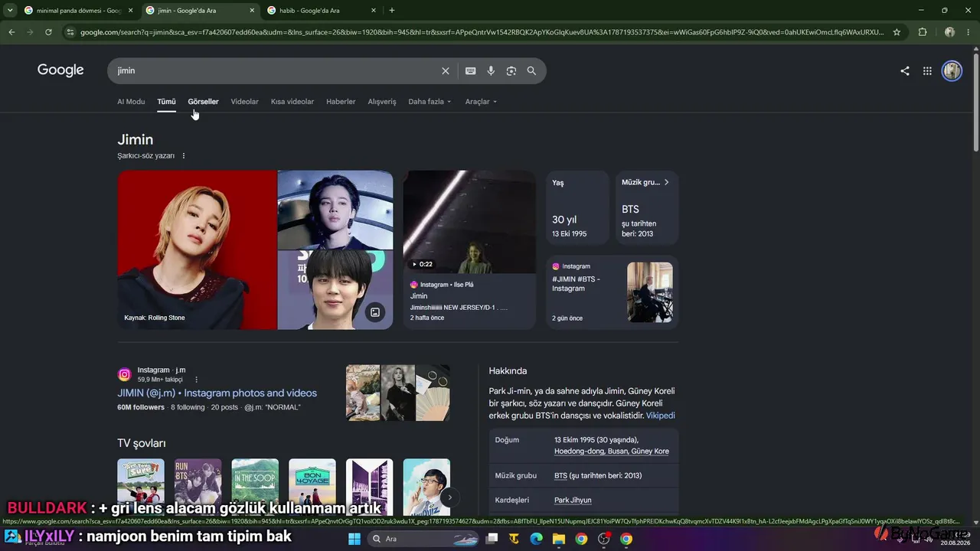Open the on-screen keyboard input tool
This screenshot has width=980, height=551.
point(470,70)
